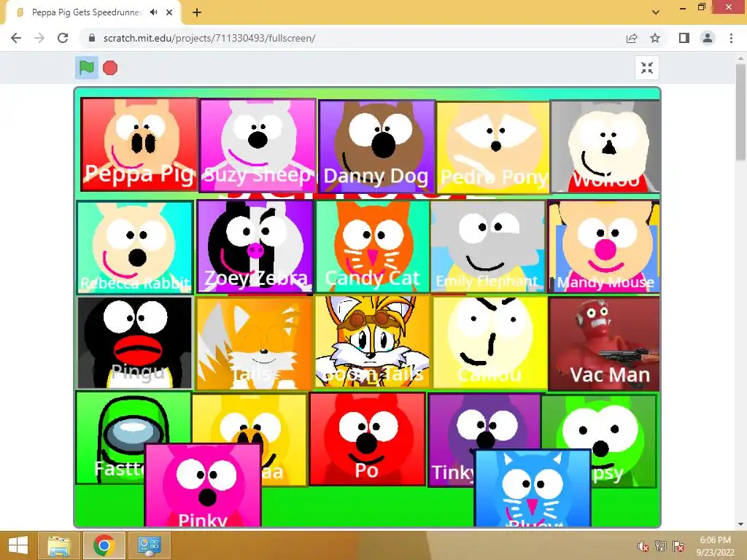This screenshot has height=560, width=747.
Task: Open File Explorer from taskbar
Action: coord(60,545)
